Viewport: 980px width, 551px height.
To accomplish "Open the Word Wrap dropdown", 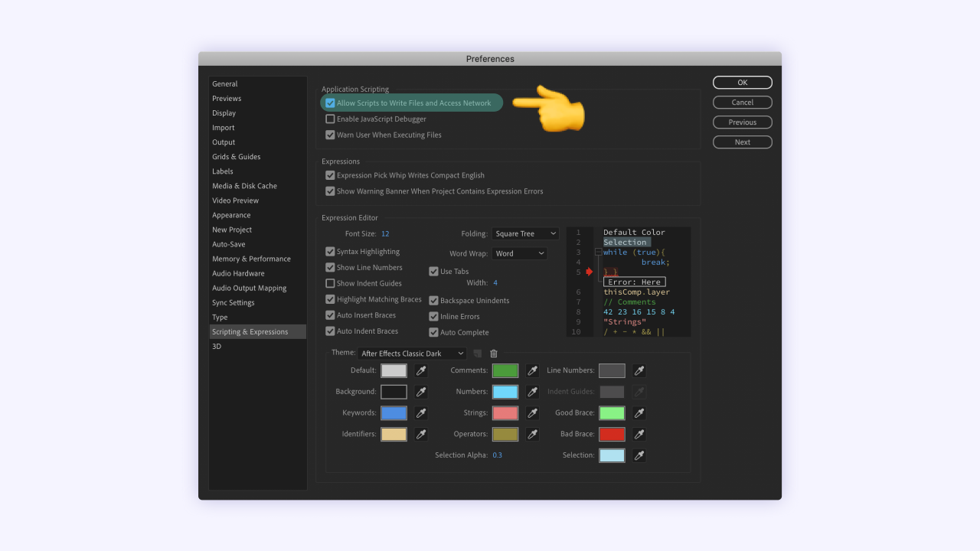I will click(x=520, y=254).
